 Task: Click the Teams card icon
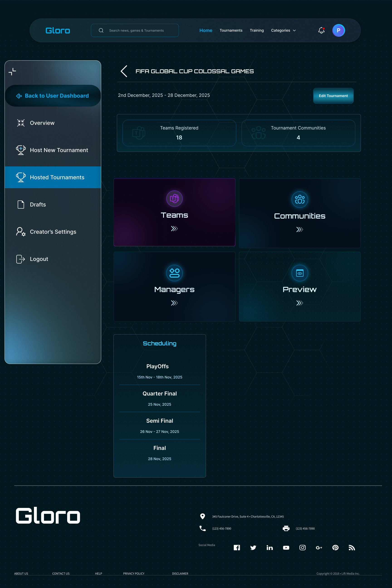(x=174, y=199)
